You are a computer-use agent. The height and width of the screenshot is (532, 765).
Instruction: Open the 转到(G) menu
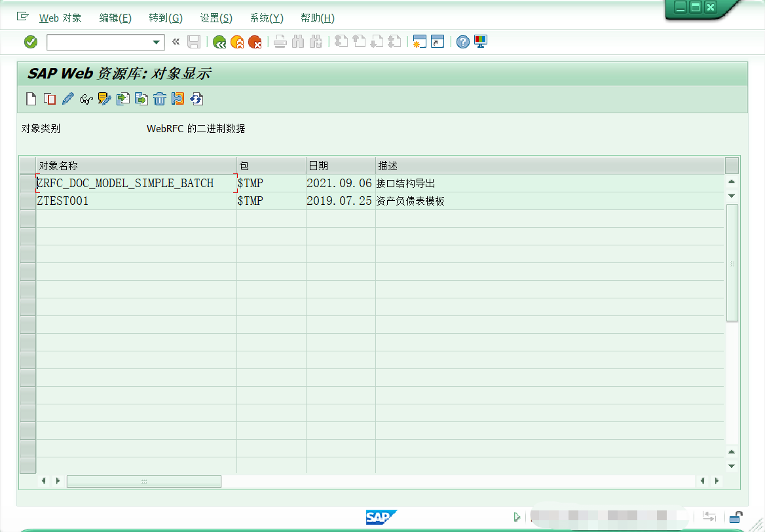(x=166, y=18)
